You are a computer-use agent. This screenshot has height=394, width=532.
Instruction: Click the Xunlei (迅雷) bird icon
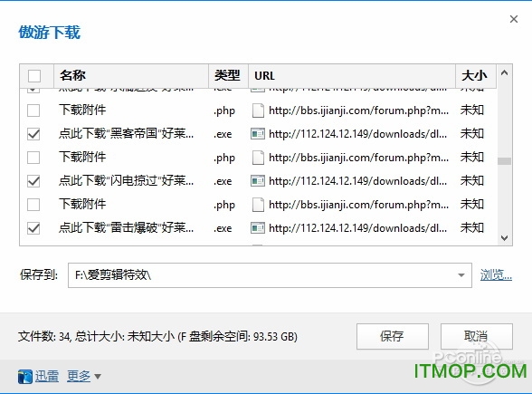click(x=25, y=377)
